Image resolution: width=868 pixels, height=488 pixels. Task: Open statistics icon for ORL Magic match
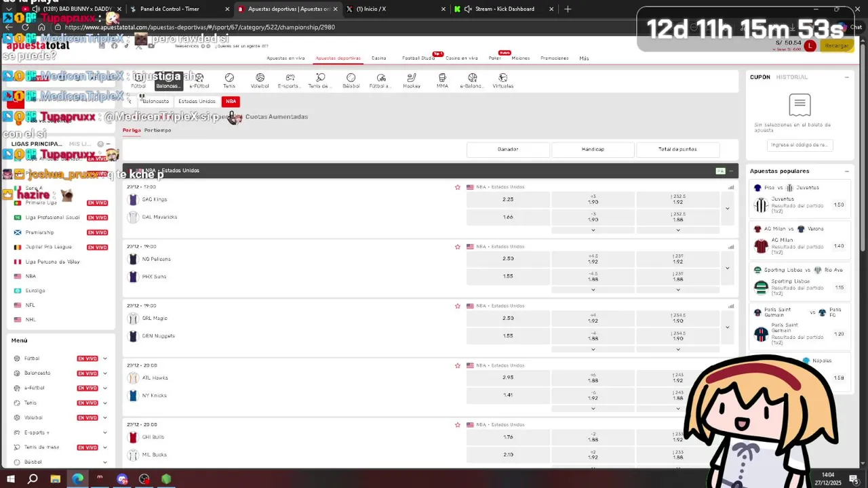(731, 306)
